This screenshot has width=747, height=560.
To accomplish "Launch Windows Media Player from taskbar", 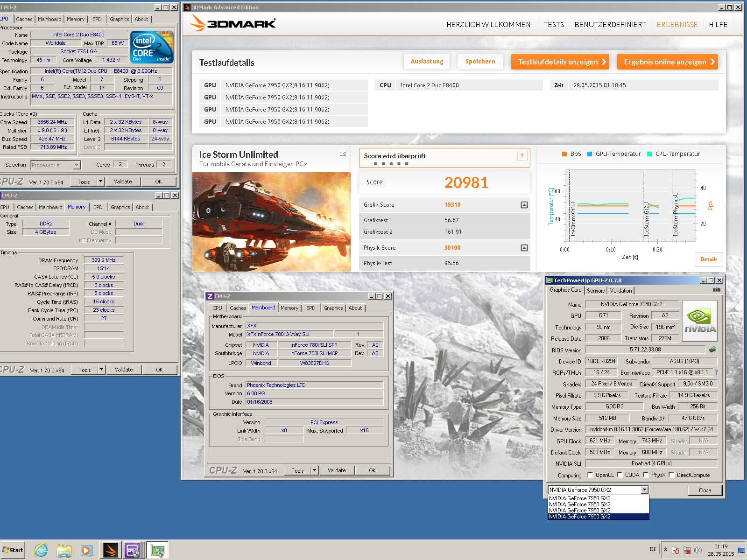I will [x=87, y=551].
